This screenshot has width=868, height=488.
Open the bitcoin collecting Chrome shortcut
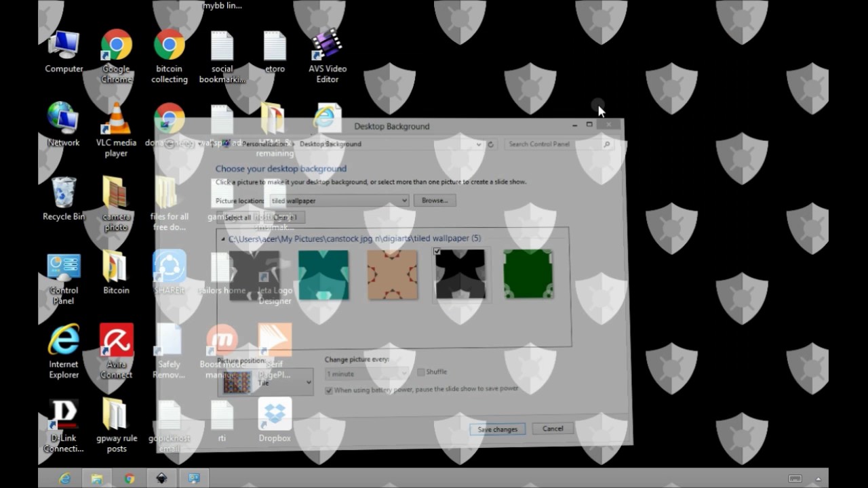coord(170,57)
